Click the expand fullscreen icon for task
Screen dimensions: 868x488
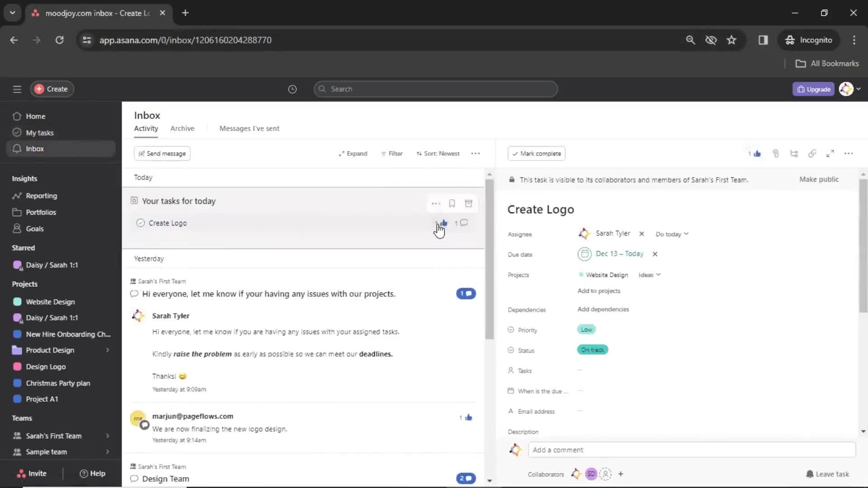[830, 153]
